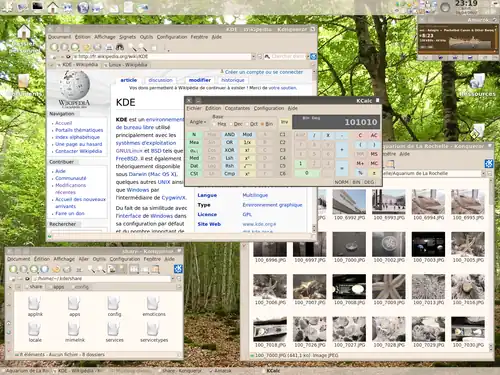The image size is (500, 375).
Task: Click the Faire un don link
Action: [x=70, y=213]
